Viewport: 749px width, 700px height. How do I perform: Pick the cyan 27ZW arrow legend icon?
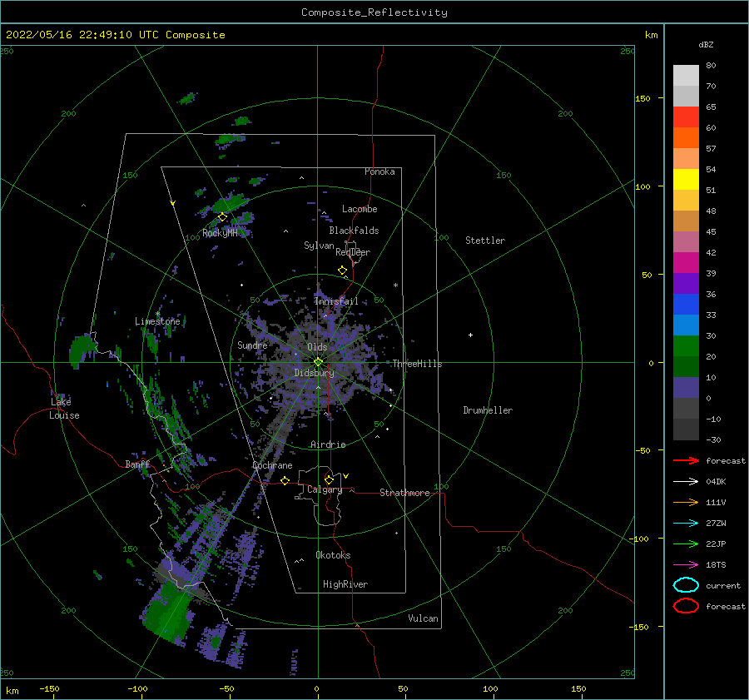(x=686, y=524)
